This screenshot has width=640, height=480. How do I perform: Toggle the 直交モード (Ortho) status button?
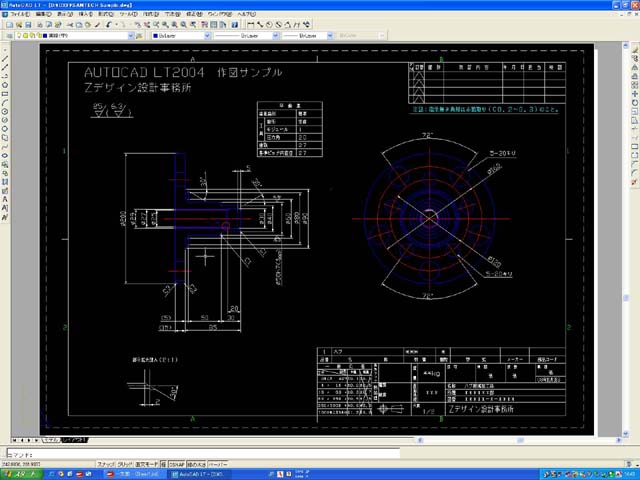pos(147,464)
